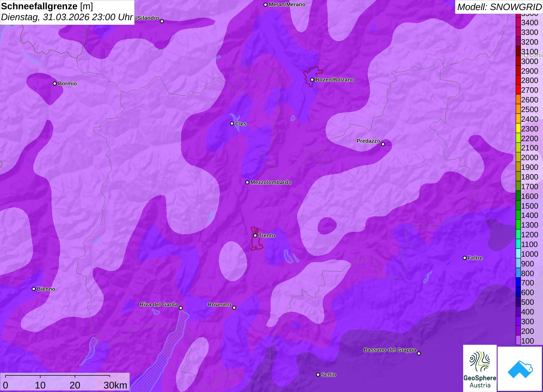The image size is (543, 392).
Task: Pick the cyan 1000 legend swatch
Action: [x=518, y=254]
